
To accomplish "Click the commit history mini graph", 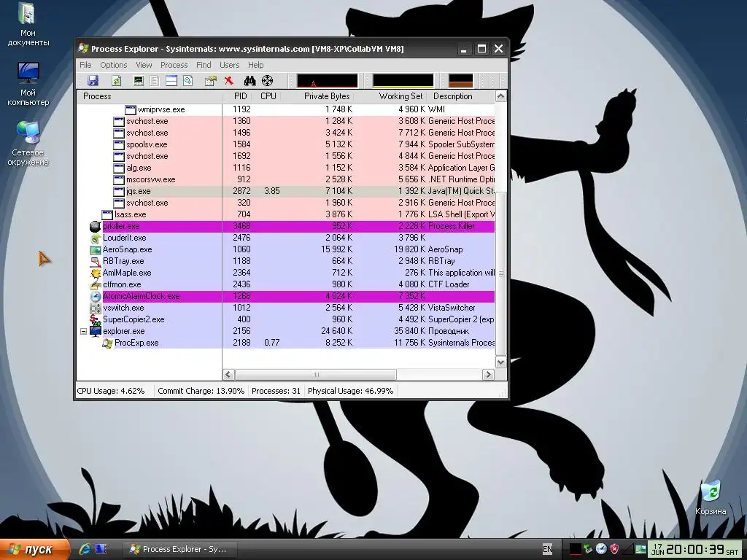I will (x=403, y=81).
